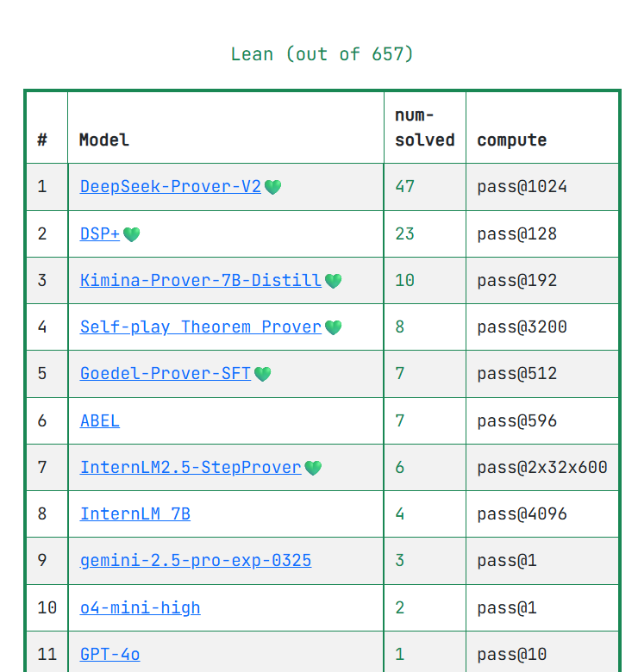
Task: Click the compute column header
Action: (x=512, y=140)
